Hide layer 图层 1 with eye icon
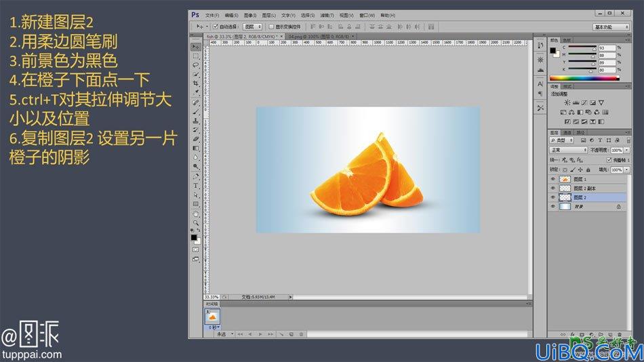The image size is (644, 362). tap(552, 179)
